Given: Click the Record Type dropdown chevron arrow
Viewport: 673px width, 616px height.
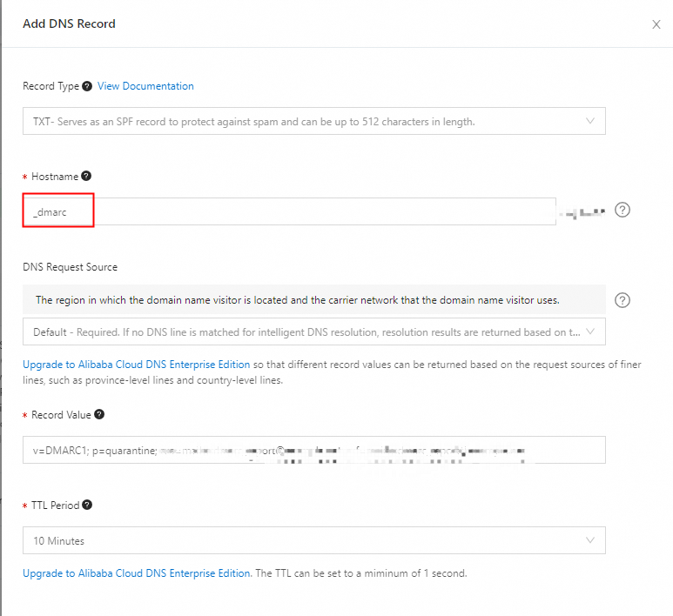Looking at the screenshot, I should coord(590,121).
